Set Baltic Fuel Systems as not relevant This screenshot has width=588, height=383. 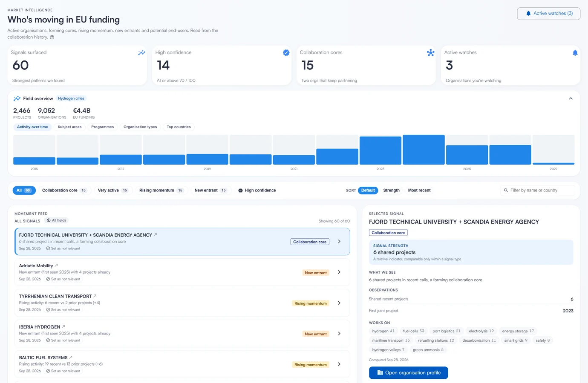pos(63,371)
